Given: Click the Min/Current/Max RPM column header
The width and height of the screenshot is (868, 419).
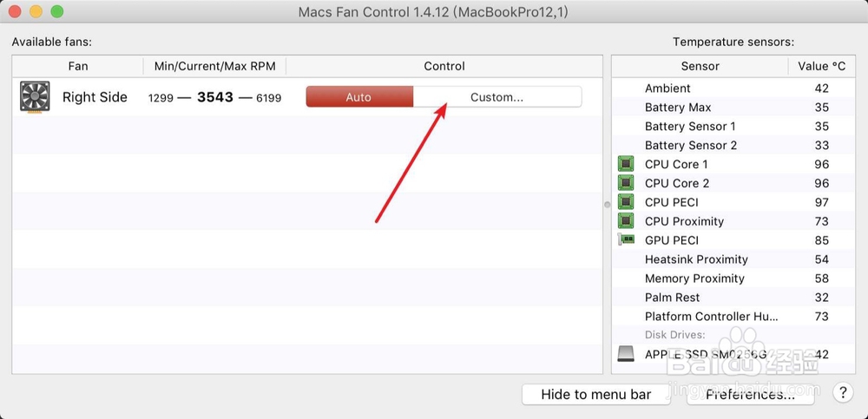Looking at the screenshot, I should [x=214, y=67].
